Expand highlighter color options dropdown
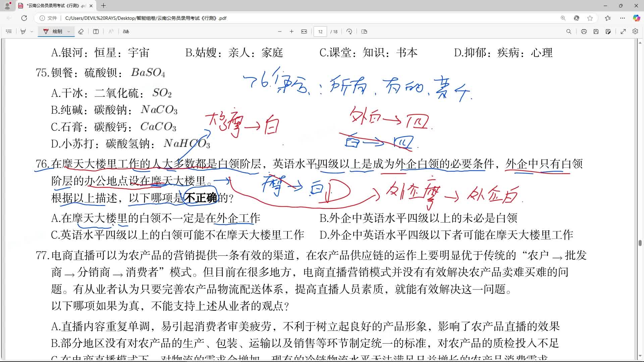This screenshot has height=362, width=644. pos(32,32)
